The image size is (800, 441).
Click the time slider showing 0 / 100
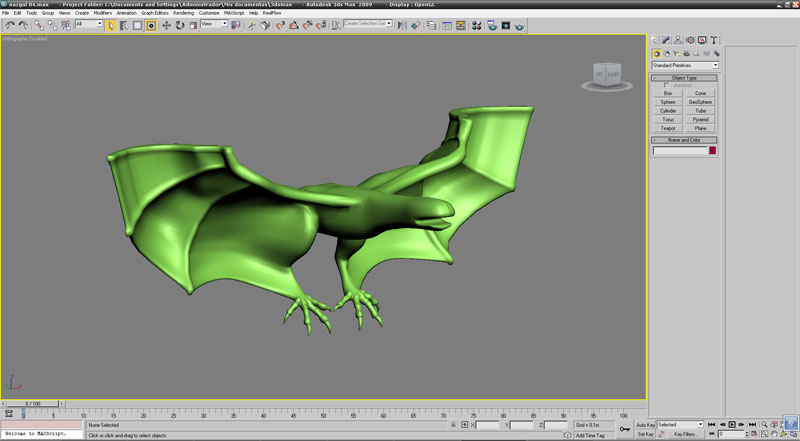click(33, 404)
